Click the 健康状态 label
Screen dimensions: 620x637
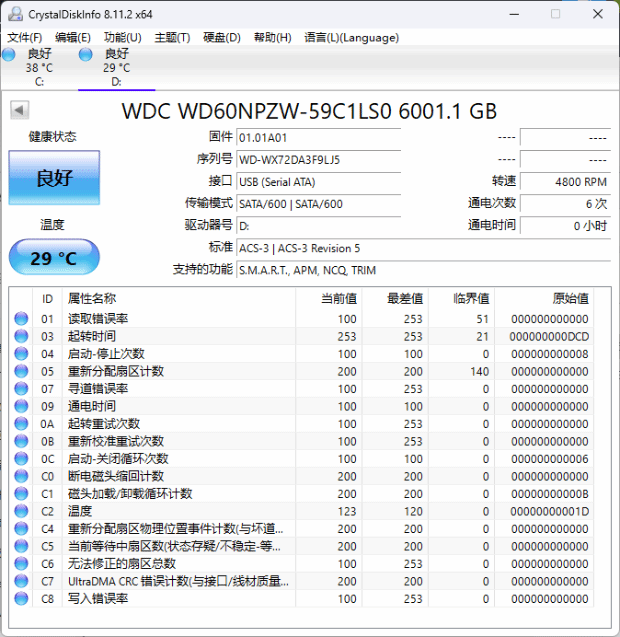point(52,136)
